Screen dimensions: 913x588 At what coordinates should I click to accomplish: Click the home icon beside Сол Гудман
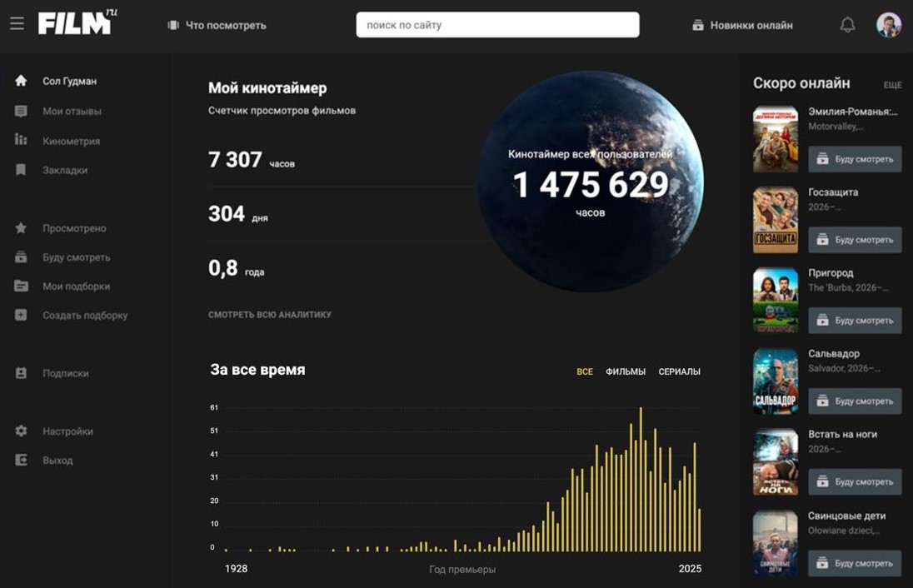(22, 81)
